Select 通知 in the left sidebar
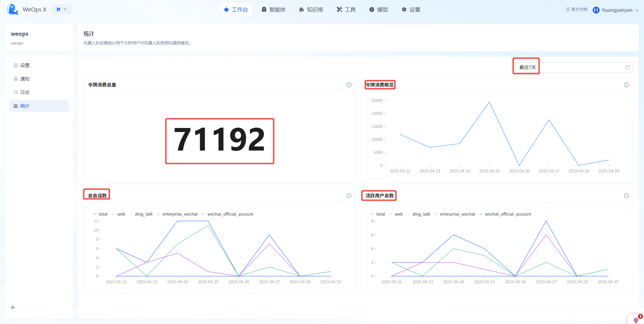Viewport: 644px width, 324px height. (39, 79)
